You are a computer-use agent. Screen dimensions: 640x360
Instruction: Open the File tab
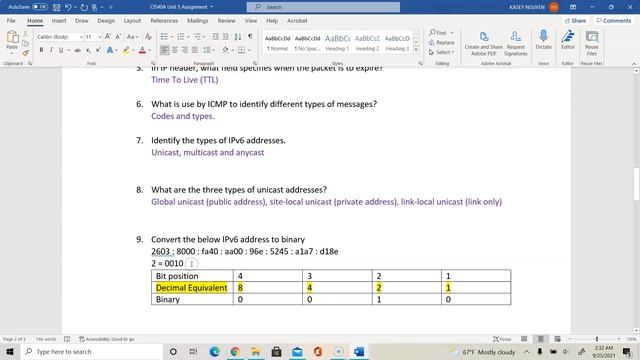(x=11, y=20)
